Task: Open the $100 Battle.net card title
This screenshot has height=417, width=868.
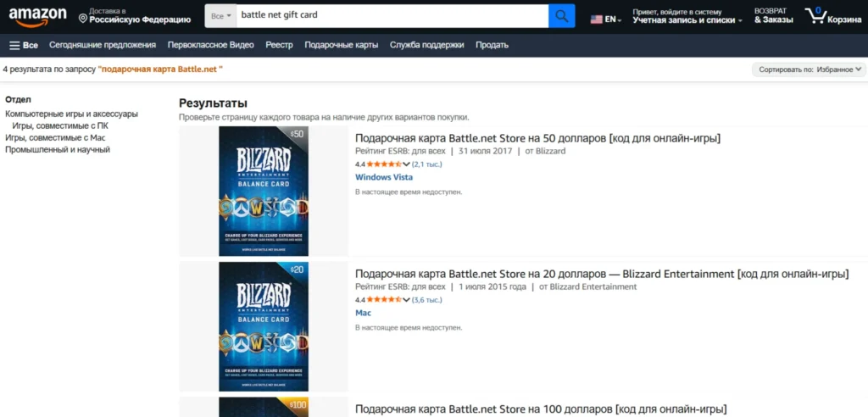Action: click(540, 410)
